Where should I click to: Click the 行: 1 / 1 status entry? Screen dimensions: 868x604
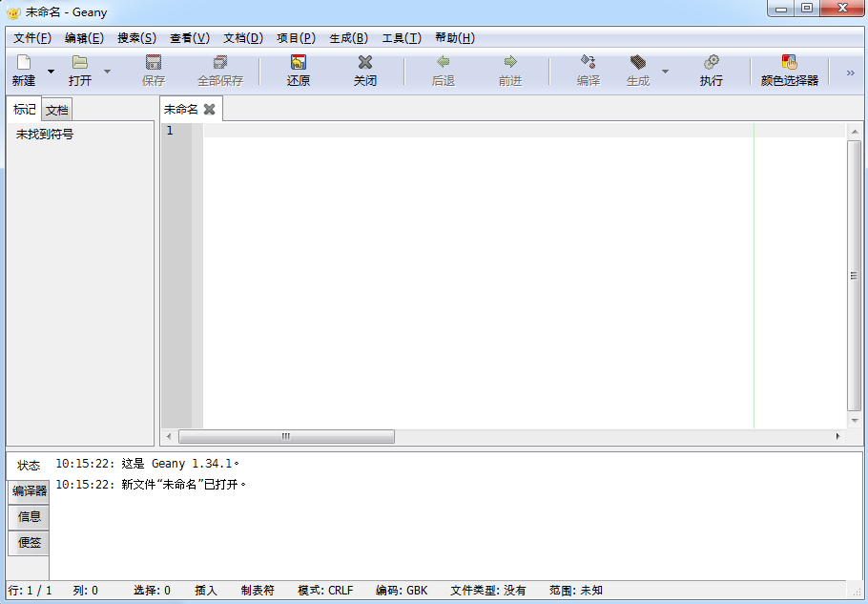pyautogui.click(x=30, y=590)
